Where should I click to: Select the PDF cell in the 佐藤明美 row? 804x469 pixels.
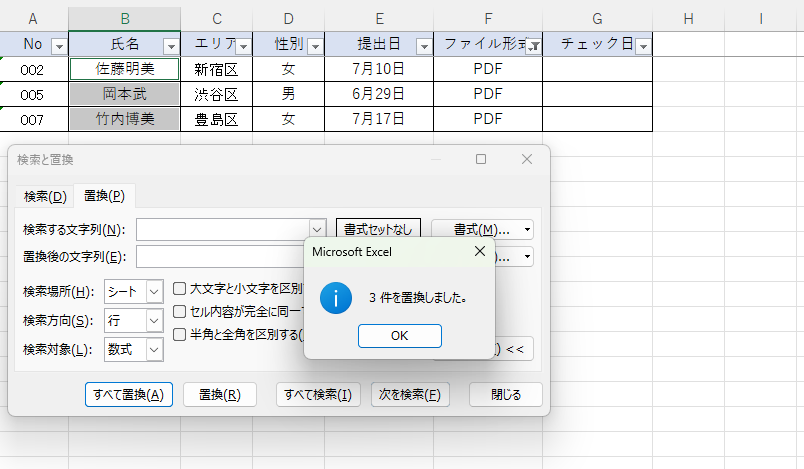(488, 69)
